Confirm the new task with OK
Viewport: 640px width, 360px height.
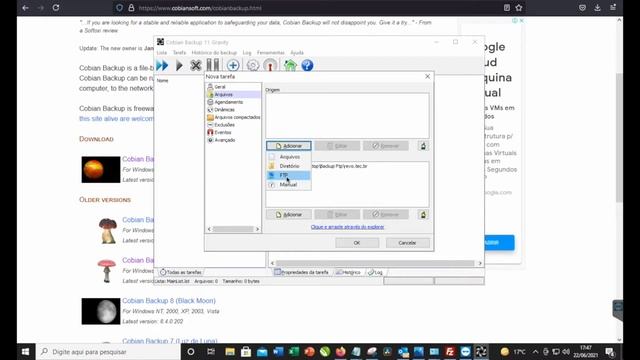pos(357,243)
